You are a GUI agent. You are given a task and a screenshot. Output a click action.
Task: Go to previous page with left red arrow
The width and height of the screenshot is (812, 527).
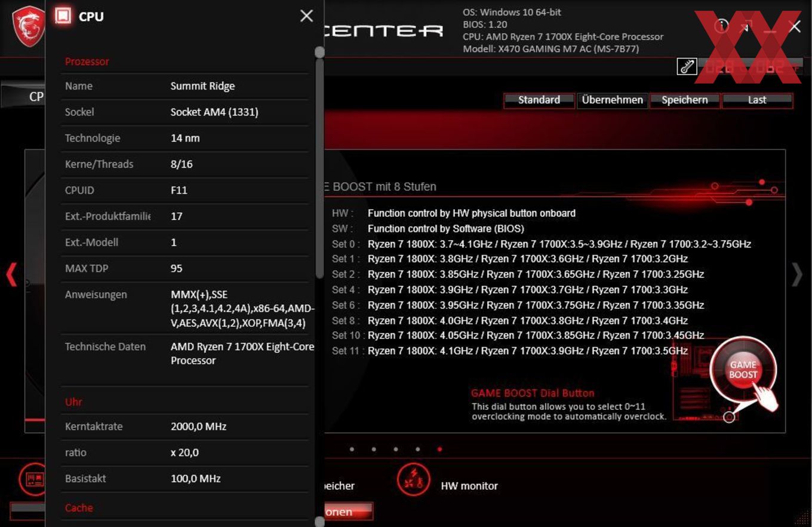(11, 275)
